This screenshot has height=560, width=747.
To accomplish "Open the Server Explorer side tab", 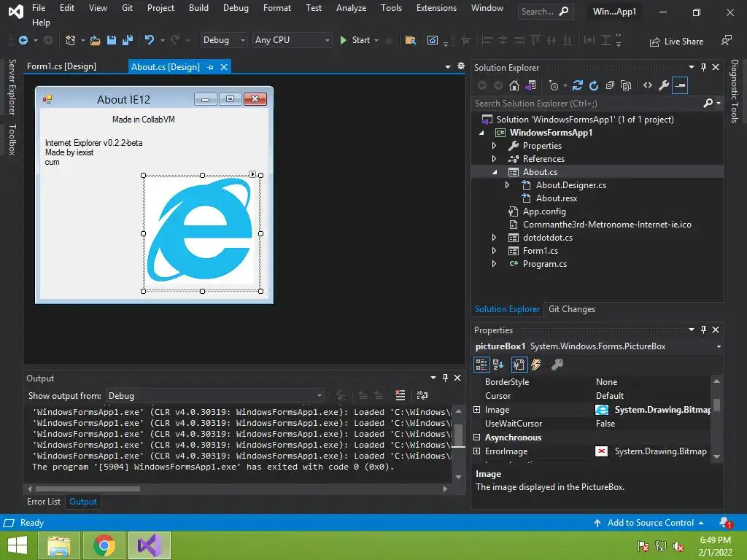I will coord(12,87).
